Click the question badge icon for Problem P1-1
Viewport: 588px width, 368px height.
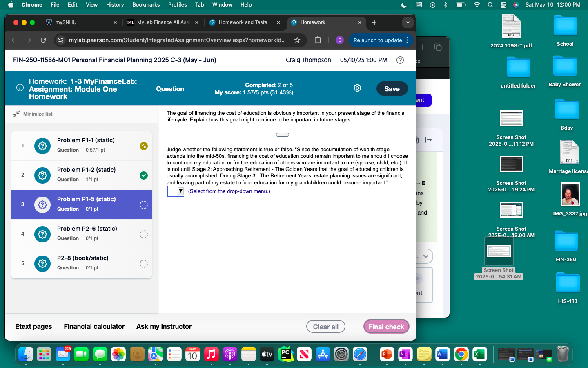[42, 146]
